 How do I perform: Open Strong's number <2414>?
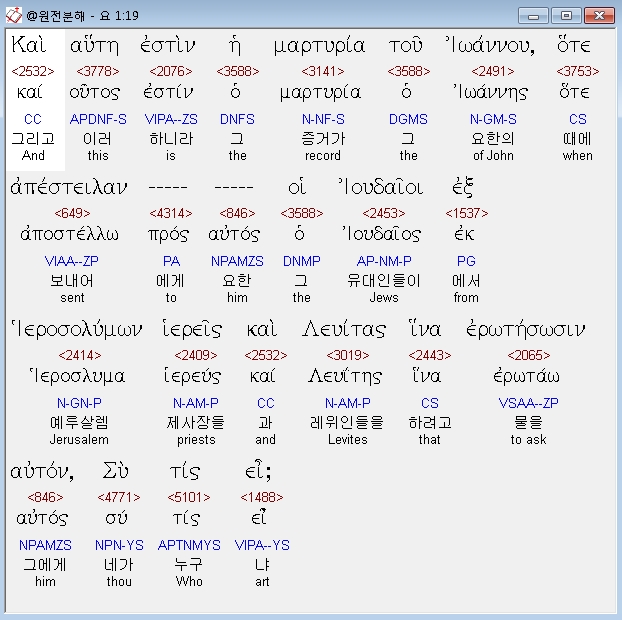pos(80,355)
